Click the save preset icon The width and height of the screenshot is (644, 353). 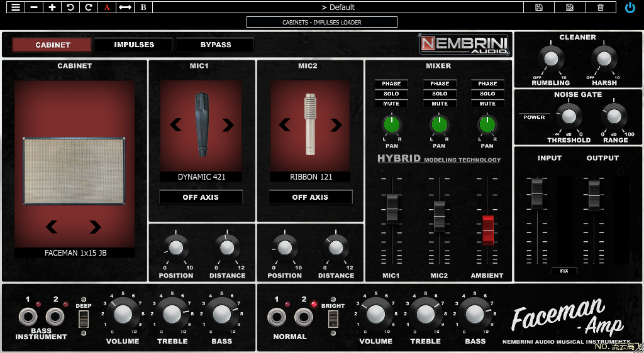coord(539,7)
